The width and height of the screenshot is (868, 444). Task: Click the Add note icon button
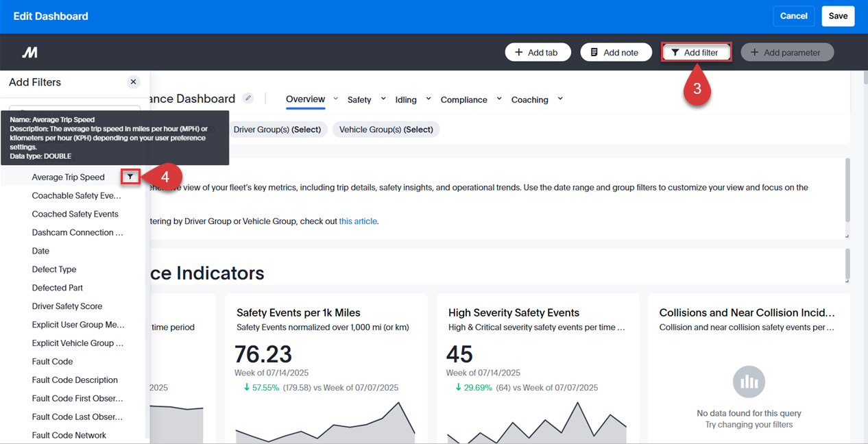pos(594,51)
